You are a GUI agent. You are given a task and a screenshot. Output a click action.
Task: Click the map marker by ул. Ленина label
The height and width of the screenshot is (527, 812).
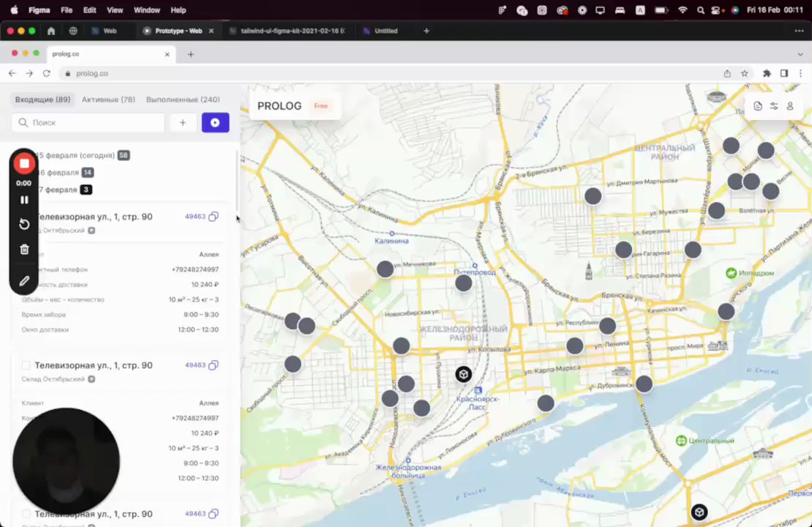click(x=575, y=345)
